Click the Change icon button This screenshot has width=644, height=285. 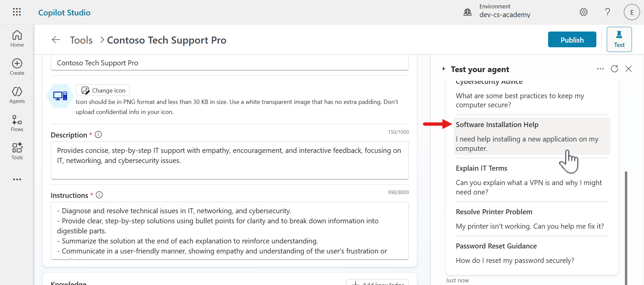[103, 90]
